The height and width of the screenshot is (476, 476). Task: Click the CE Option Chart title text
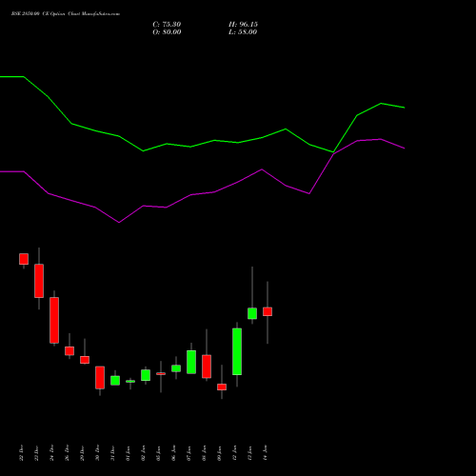click(65, 14)
